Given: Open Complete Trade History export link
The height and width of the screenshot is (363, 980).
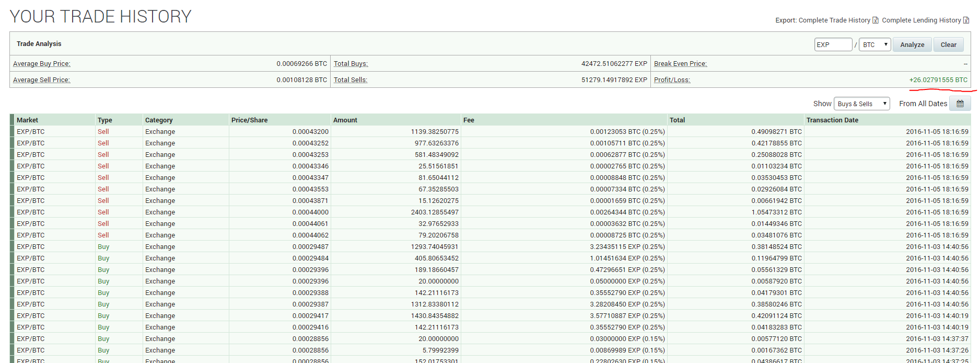Looking at the screenshot, I should (834, 20).
